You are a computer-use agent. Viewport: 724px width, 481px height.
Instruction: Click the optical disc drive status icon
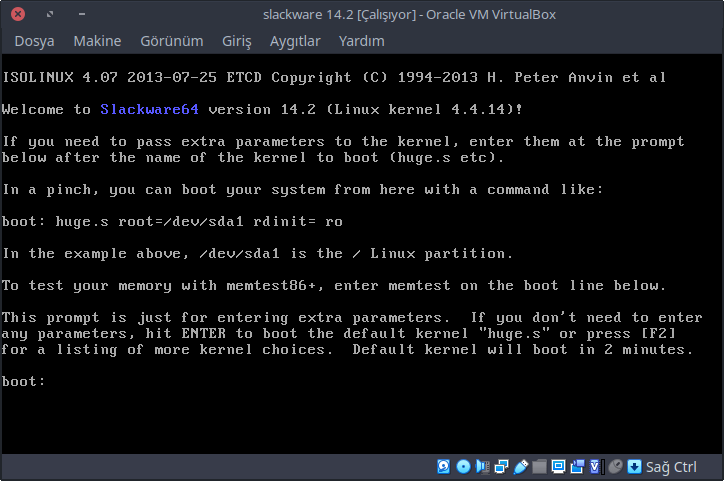coord(463,467)
